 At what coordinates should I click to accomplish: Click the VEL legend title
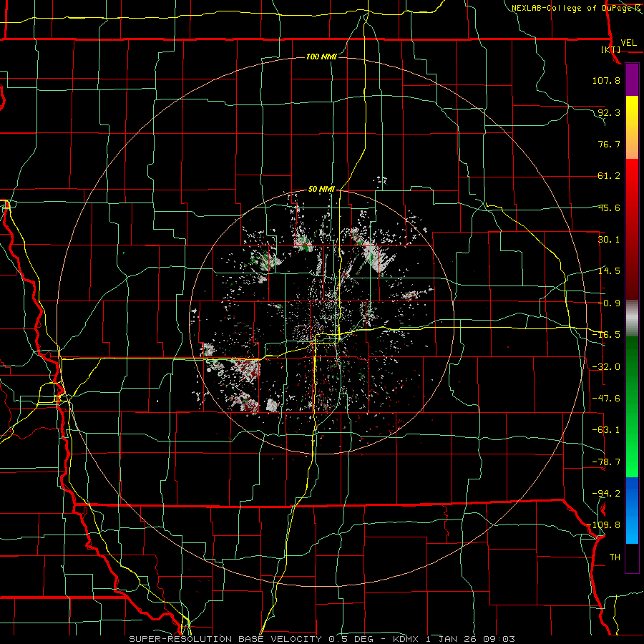click(x=628, y=42)
